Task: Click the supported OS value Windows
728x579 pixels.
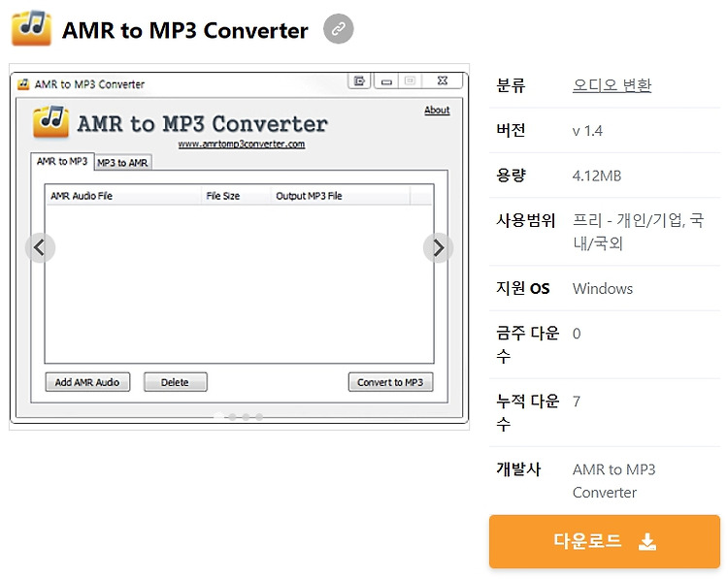Action: pos(603,289)
